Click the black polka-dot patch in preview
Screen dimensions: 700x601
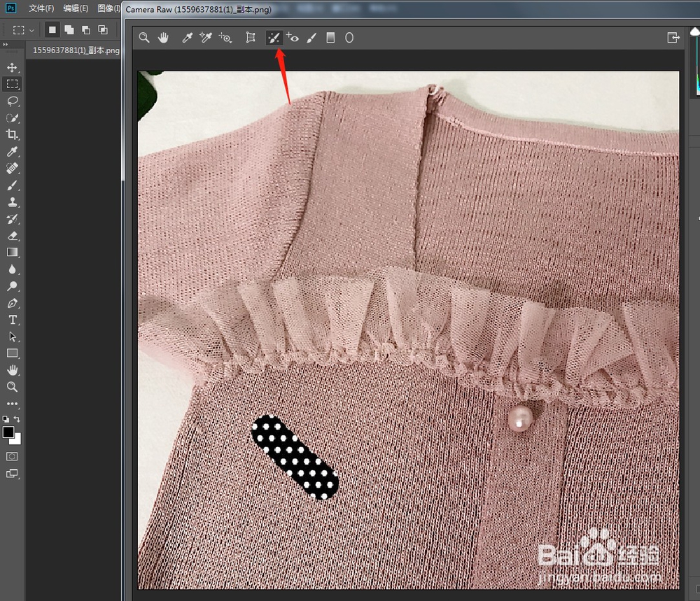pos(295,457)
